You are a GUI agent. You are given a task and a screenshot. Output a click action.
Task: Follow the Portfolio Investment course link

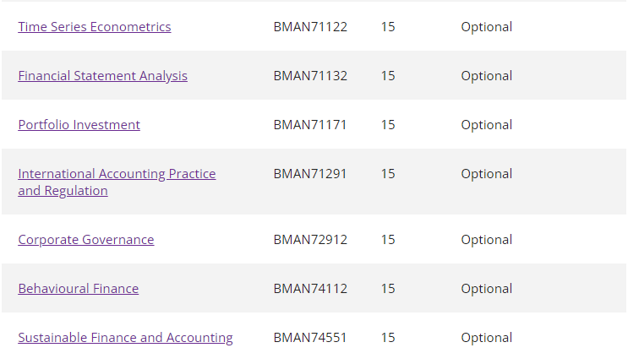point(79,125)
